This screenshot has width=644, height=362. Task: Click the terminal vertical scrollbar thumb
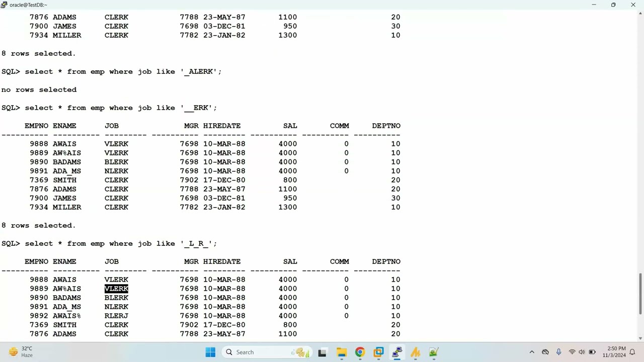(x=640, y=294)
